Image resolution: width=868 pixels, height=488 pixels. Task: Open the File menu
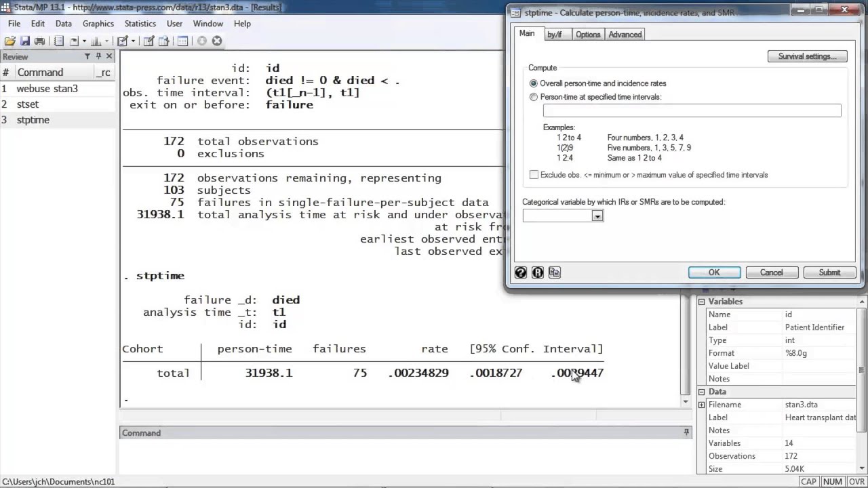click(x=14, y=23)
